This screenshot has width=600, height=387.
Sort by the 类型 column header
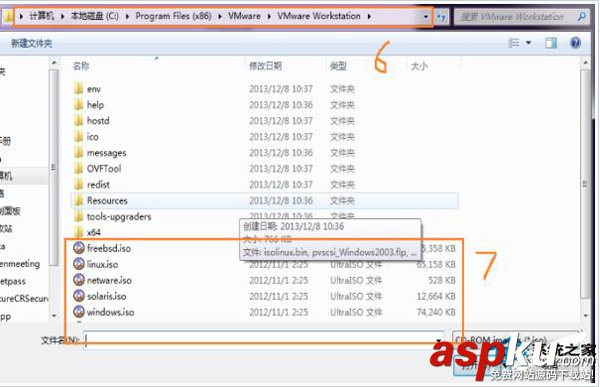[x=338, y=66]
